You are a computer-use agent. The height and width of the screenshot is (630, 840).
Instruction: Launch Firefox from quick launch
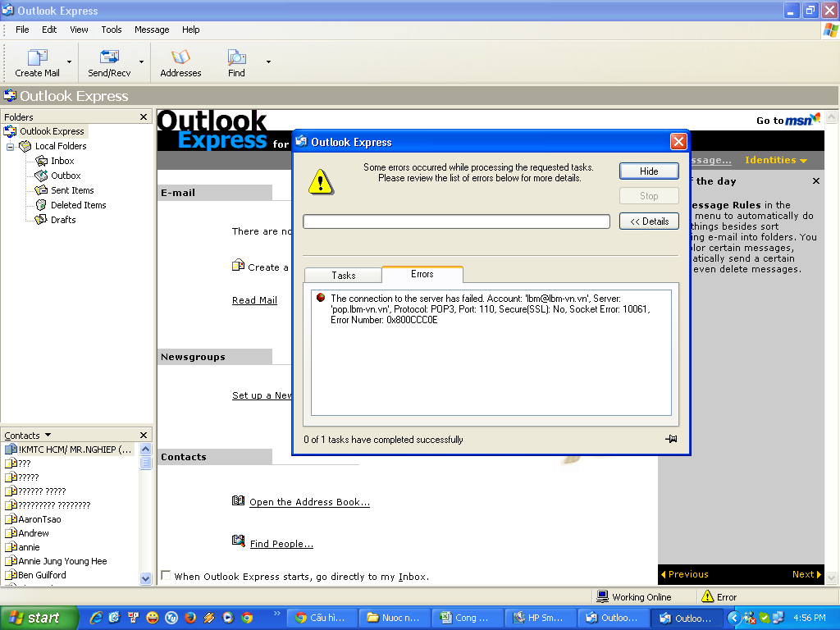point(190,618)
